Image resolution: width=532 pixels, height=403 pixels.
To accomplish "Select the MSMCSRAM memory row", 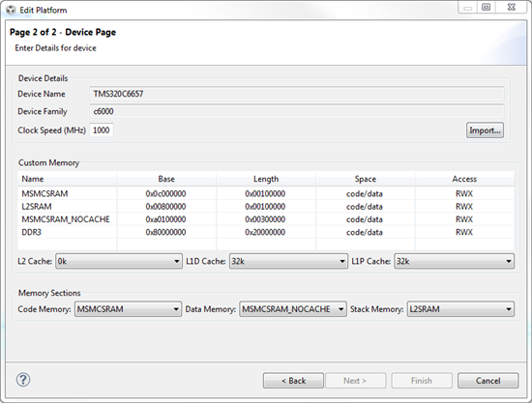I will tap(266, 193).
